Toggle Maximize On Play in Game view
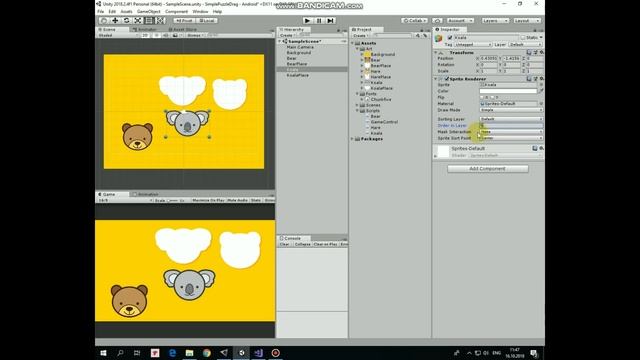The width and height of the screenshot is (640, 360). click(208, 200)
